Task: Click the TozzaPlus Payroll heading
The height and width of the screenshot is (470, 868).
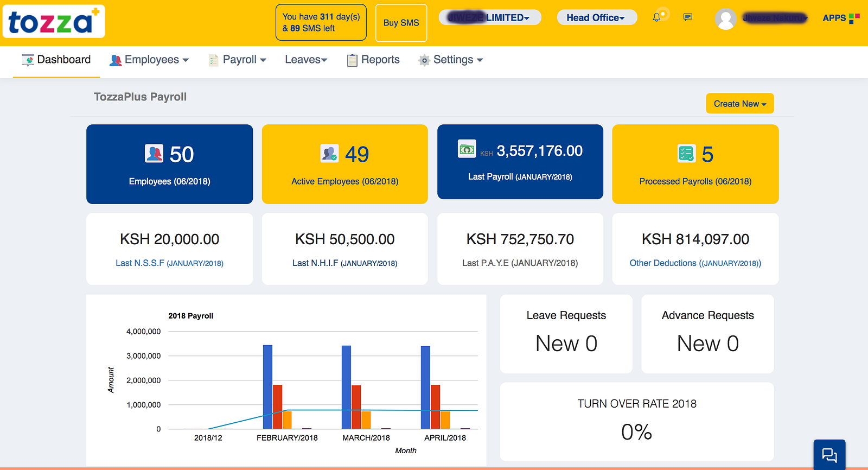Action: click(141, 97)
